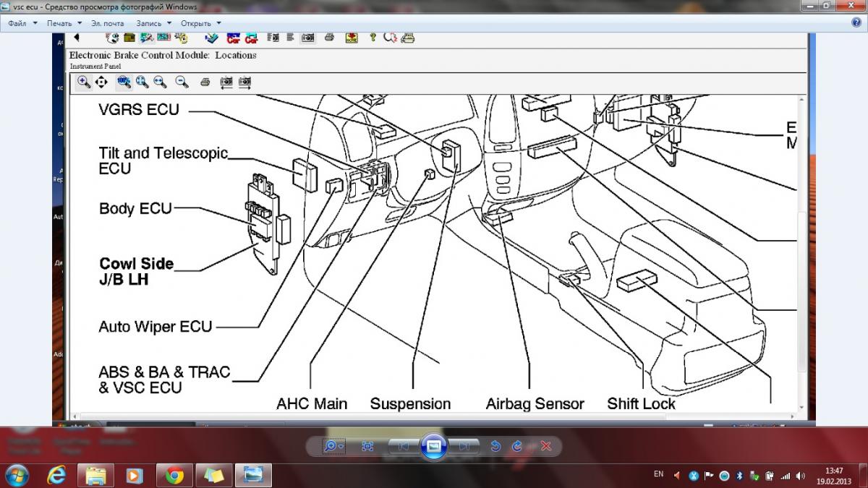Click the printer icon in upper toolbar
The width and height of the screenshot is (868, 488).
tap(329, 38)
